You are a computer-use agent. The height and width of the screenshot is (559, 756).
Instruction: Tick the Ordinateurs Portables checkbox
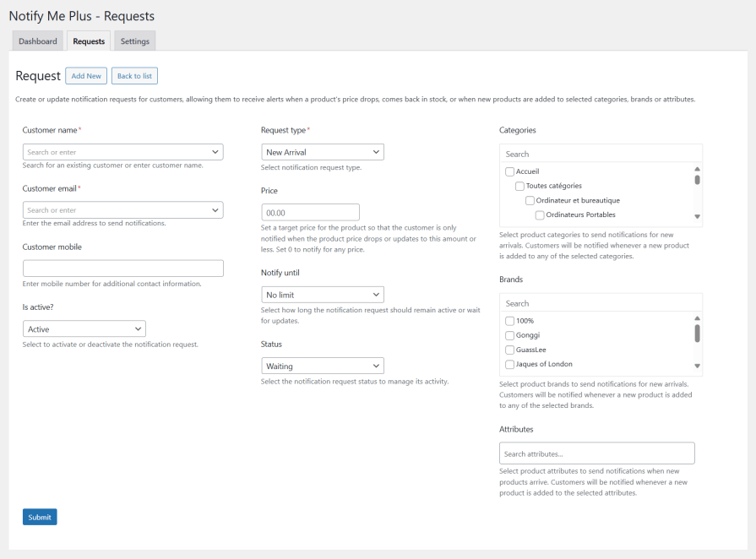tap(540, 214)
